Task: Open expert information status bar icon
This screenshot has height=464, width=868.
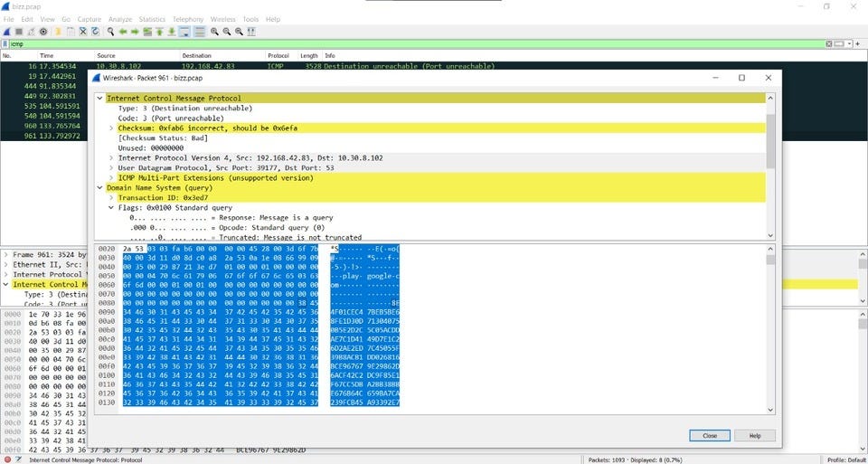Action: [x=6, y=459]
